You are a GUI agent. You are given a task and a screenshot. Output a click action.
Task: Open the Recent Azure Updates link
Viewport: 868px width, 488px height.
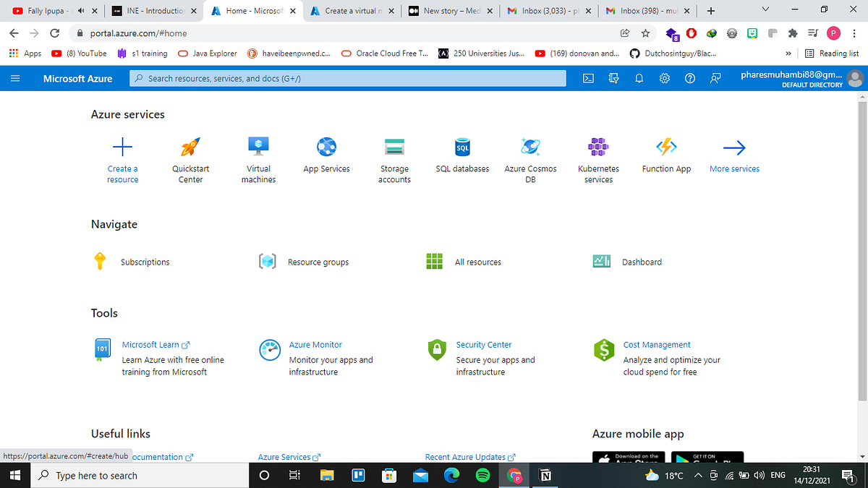(467, 457)
